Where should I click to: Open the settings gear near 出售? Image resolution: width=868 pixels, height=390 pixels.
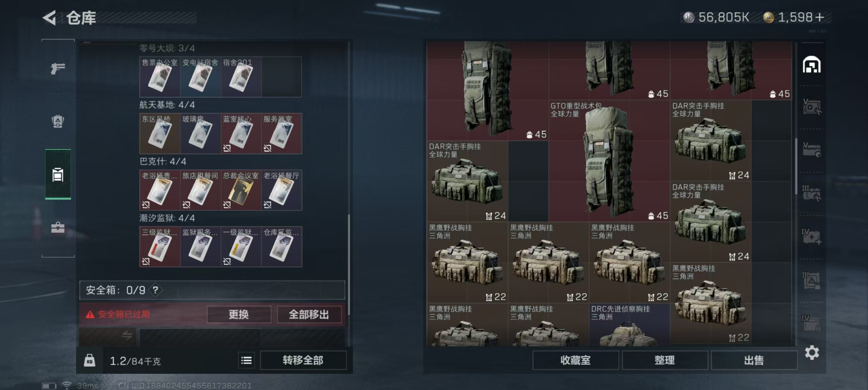point(812,352)
